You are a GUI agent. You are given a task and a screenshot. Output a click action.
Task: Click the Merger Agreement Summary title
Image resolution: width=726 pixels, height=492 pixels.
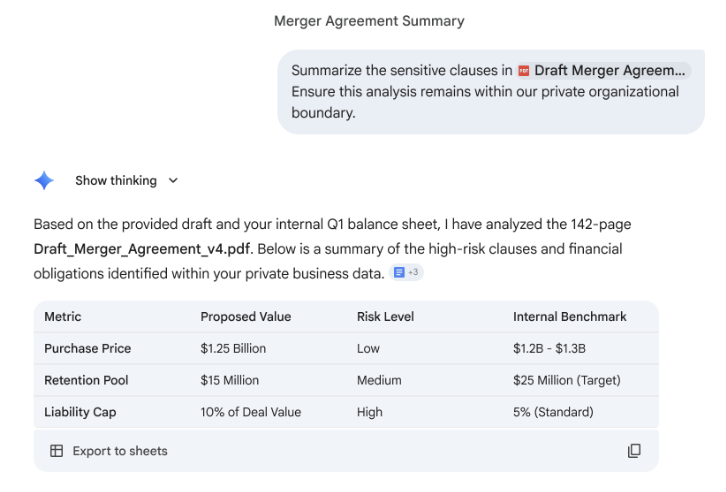tap(369, 21)
